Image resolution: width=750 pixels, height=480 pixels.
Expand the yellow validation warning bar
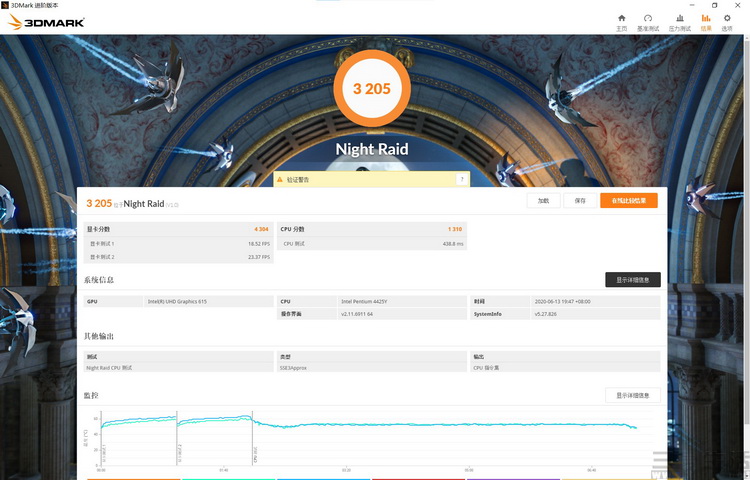(x=372, y=179)
